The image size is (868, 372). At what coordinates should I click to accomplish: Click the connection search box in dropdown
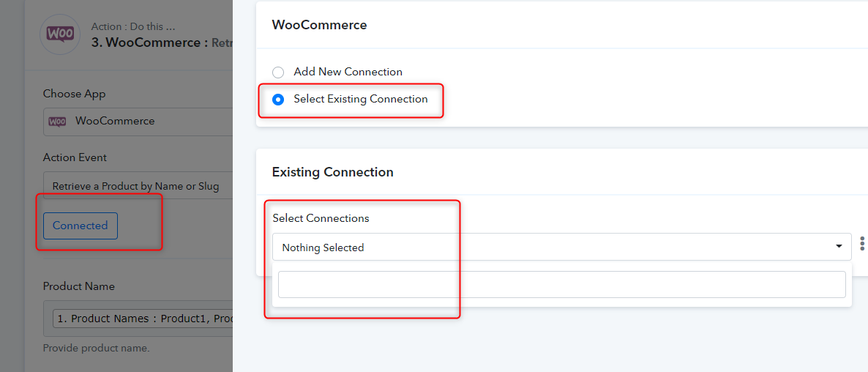(x=561, y=285)
